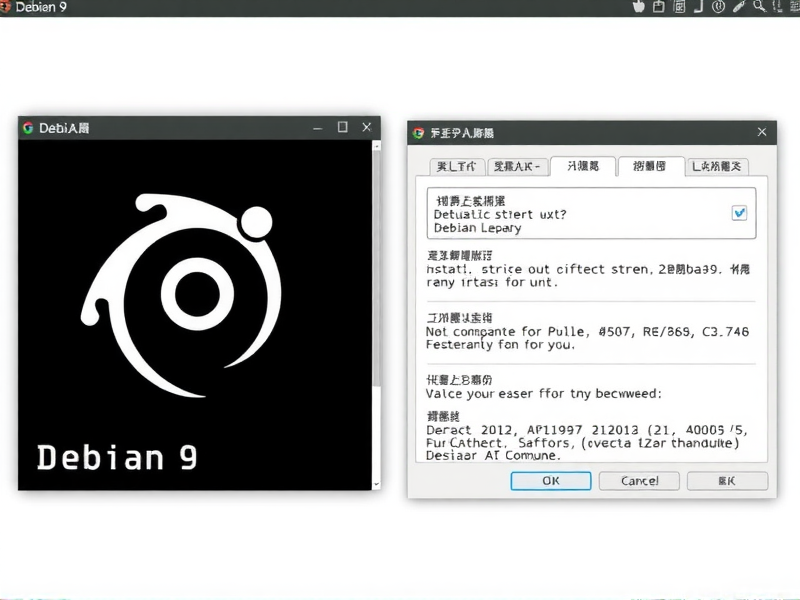Viewport: 800px width, 600px height.
Task: Click the apple-shaped icon in the top bar
Action: tap(638, 8)
